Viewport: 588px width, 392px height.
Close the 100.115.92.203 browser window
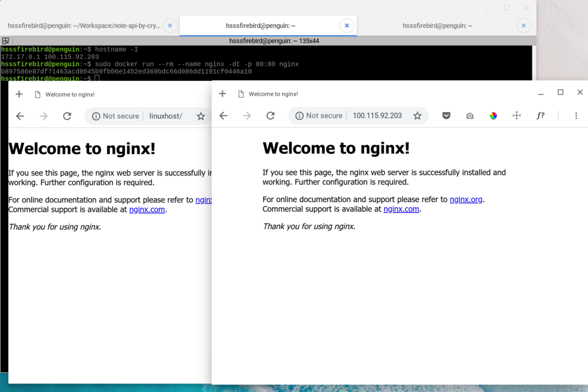(580, 92)
